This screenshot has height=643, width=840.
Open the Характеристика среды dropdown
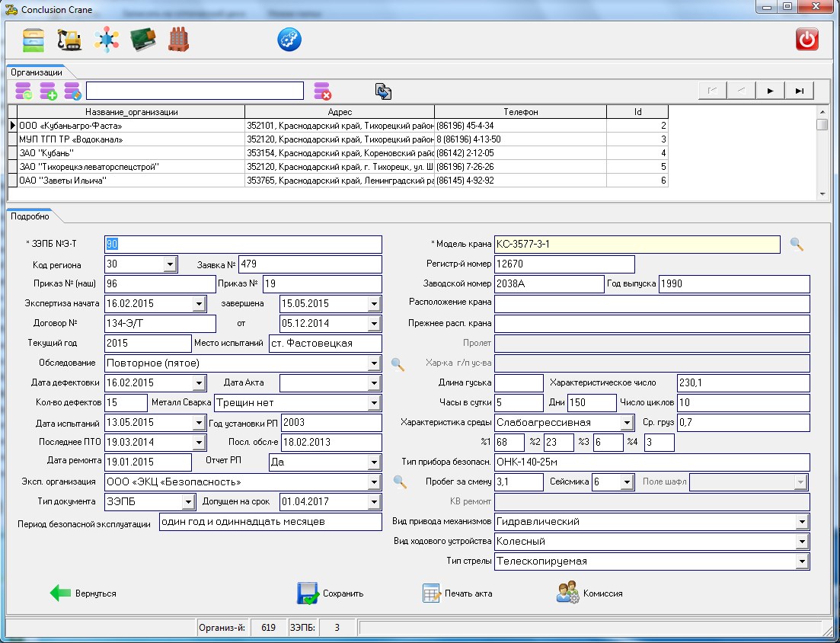pos(626,422)
